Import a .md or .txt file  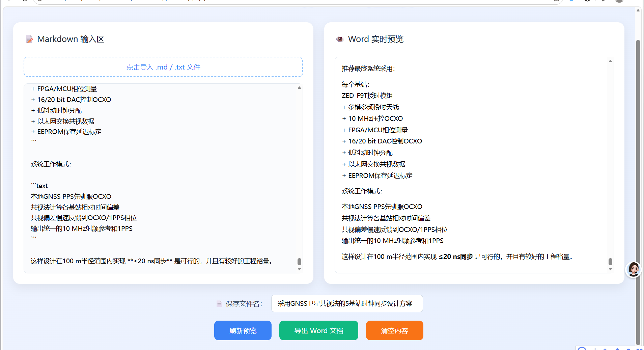point(163,67)
